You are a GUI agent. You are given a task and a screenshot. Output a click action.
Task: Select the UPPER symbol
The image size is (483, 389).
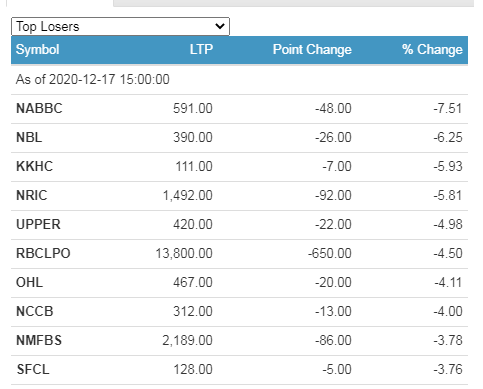click(38, 224)
